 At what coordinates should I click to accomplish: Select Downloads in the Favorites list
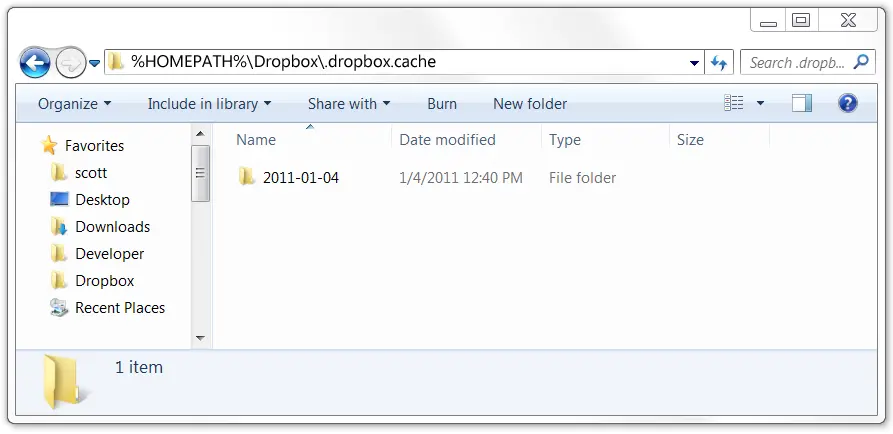click(112, 227)
